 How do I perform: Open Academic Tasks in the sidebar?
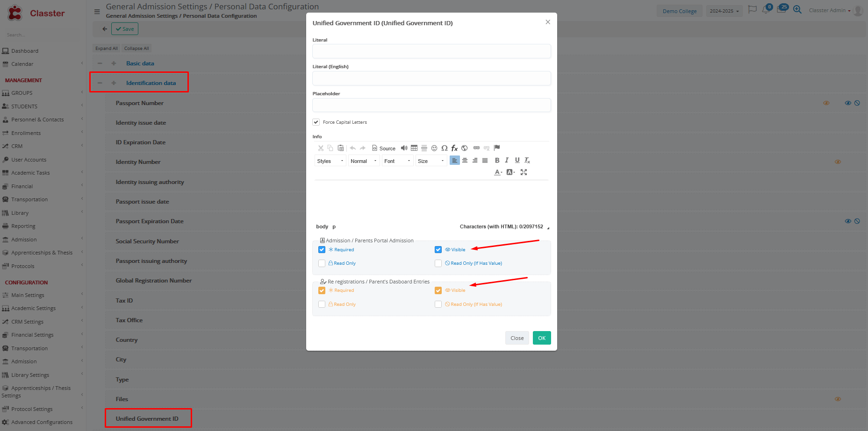click(x=30, y=173)
